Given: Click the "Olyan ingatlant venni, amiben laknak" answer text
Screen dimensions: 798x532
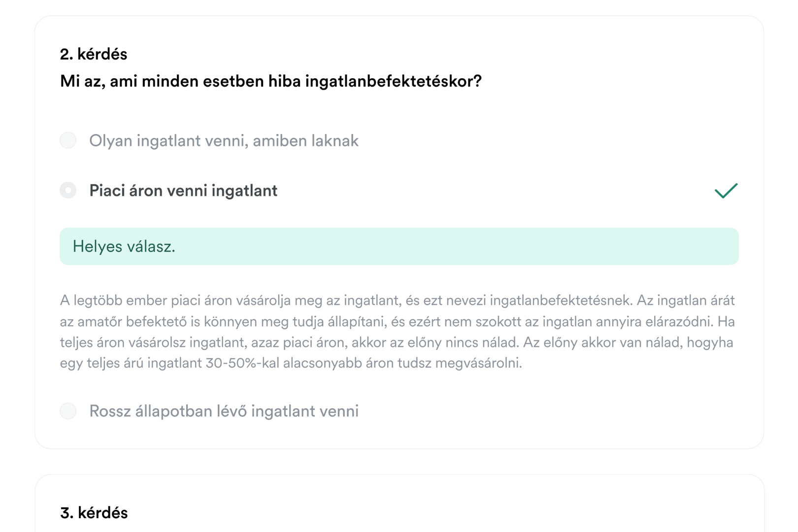Looking at the screenshot, I should coord(224,141).
